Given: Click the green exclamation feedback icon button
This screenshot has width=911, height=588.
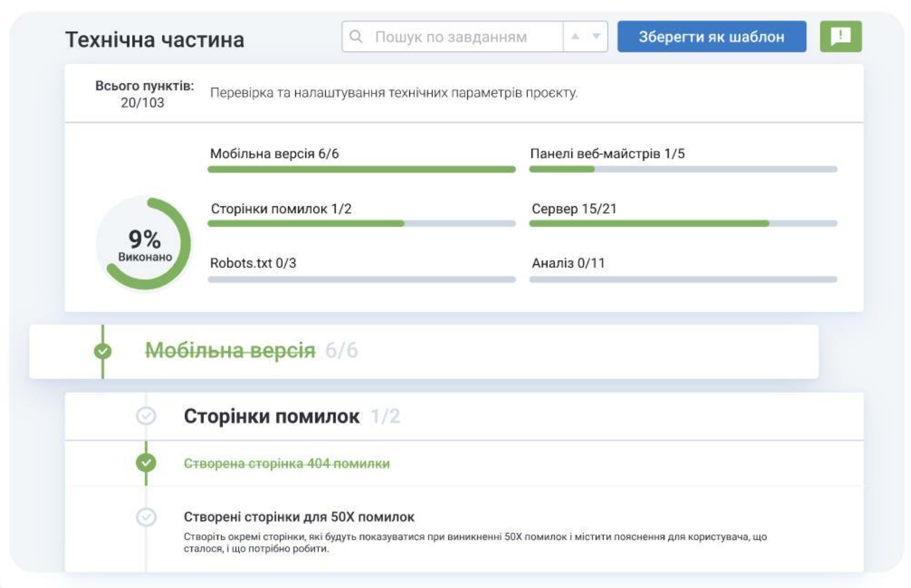Looking at the screenshot, I should (841, 36).
